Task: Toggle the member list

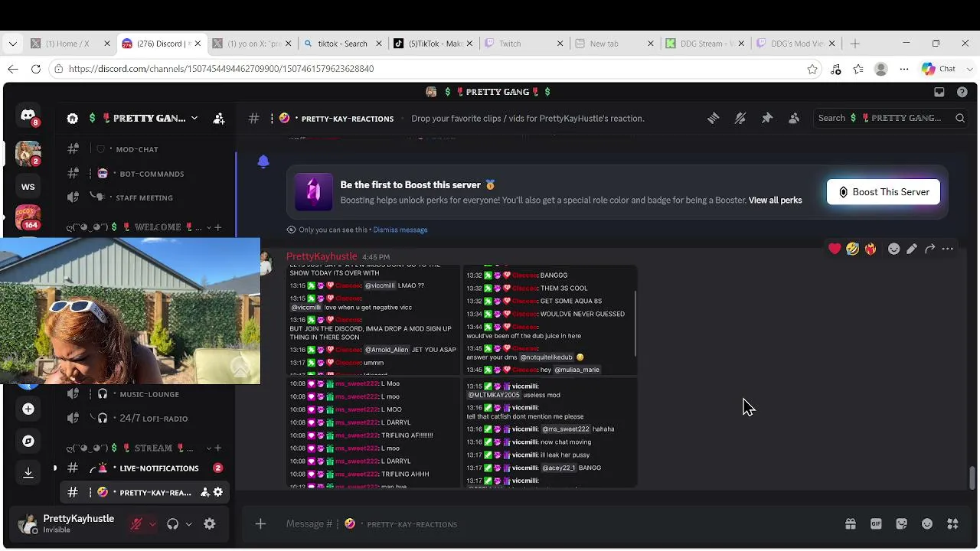Action: tap(794, 118)
